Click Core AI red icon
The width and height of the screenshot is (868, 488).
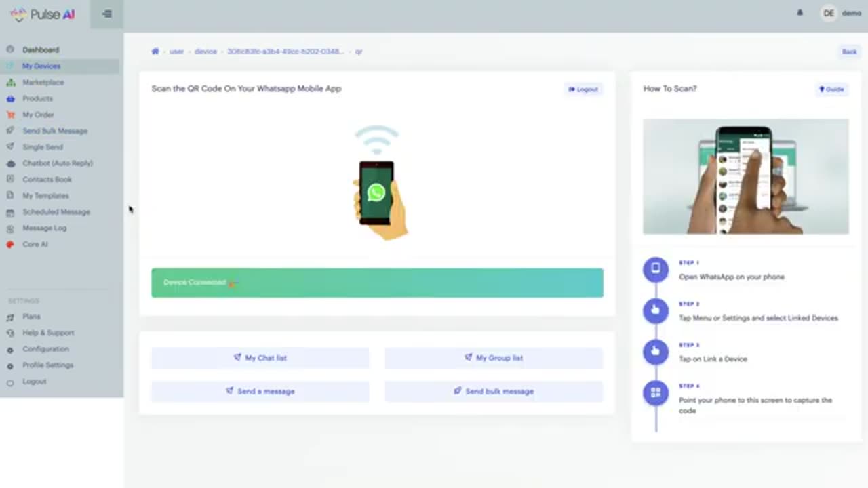point(10,245)
